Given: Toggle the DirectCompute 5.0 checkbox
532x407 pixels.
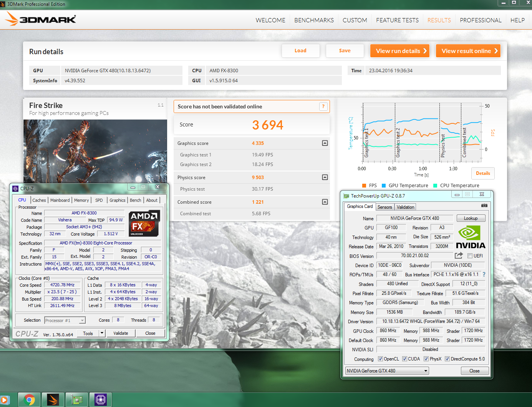Looking at the screenshot, I should (447, 359).
